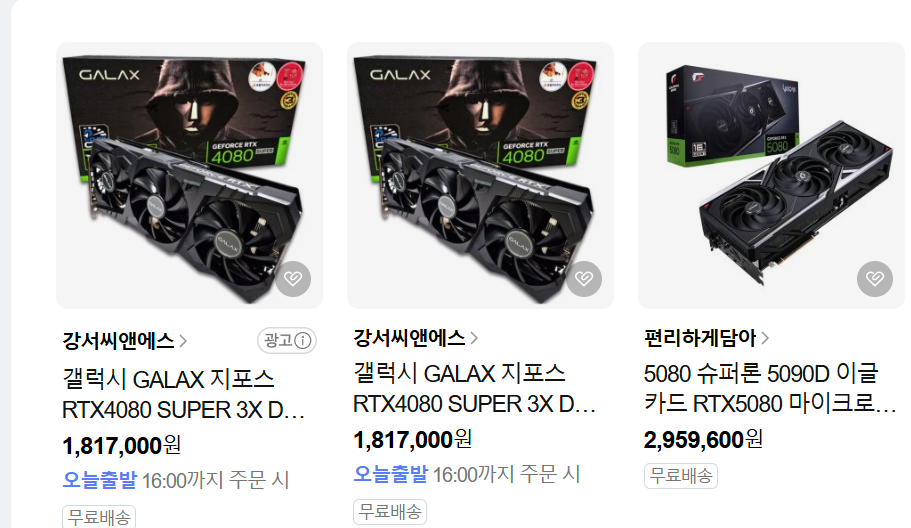
Task: Wishlist the RTX5080 product with heart icon
Action: 875,279
